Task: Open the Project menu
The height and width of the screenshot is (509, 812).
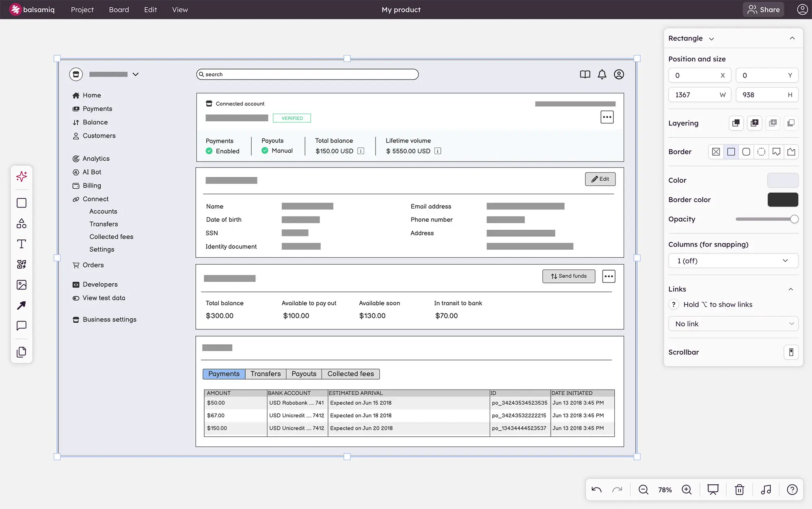Action: 82,10
